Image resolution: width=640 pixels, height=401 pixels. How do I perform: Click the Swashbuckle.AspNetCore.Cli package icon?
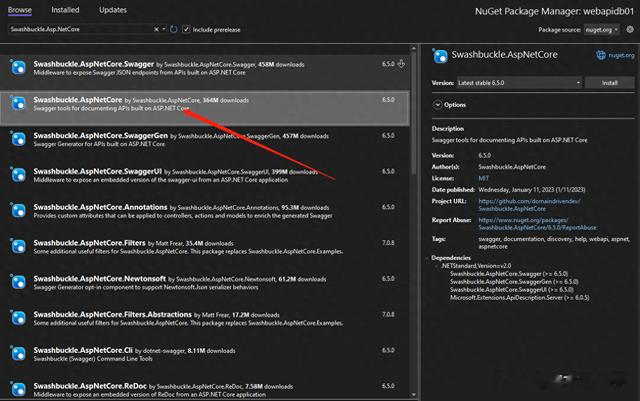(x=18, y=354)
